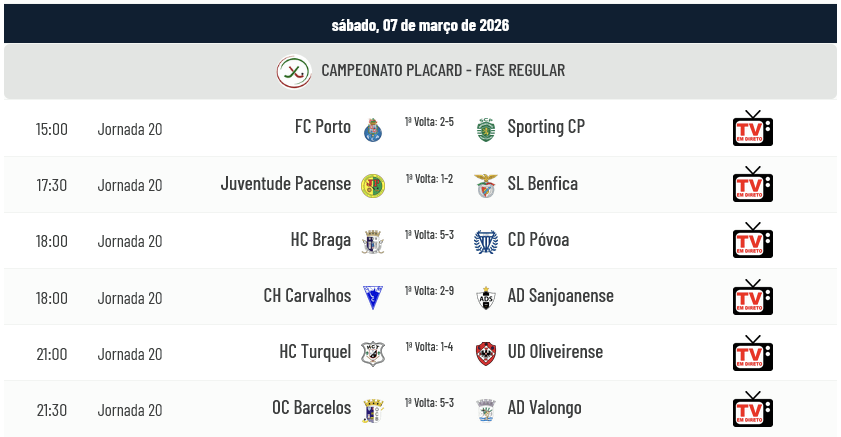Click the UD Oliveirense club crest
The height and width of the screenshot is (437, 841).
[x=486, y=353]
